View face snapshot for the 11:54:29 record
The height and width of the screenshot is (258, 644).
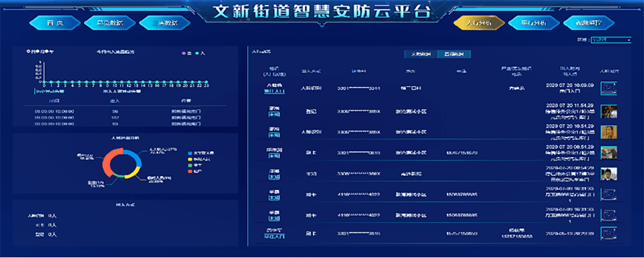[609, 111]
